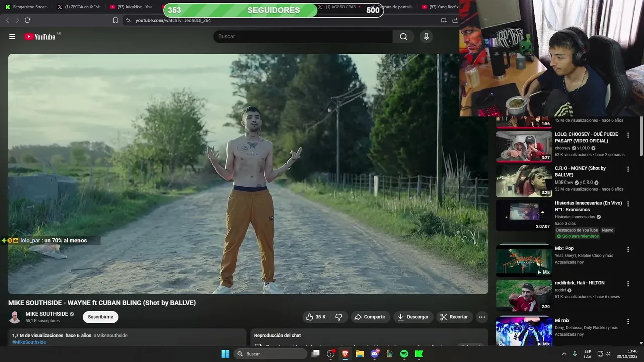Open ESP LAA language selector
The image size is (644, 362).
click(x=588, y=354)
